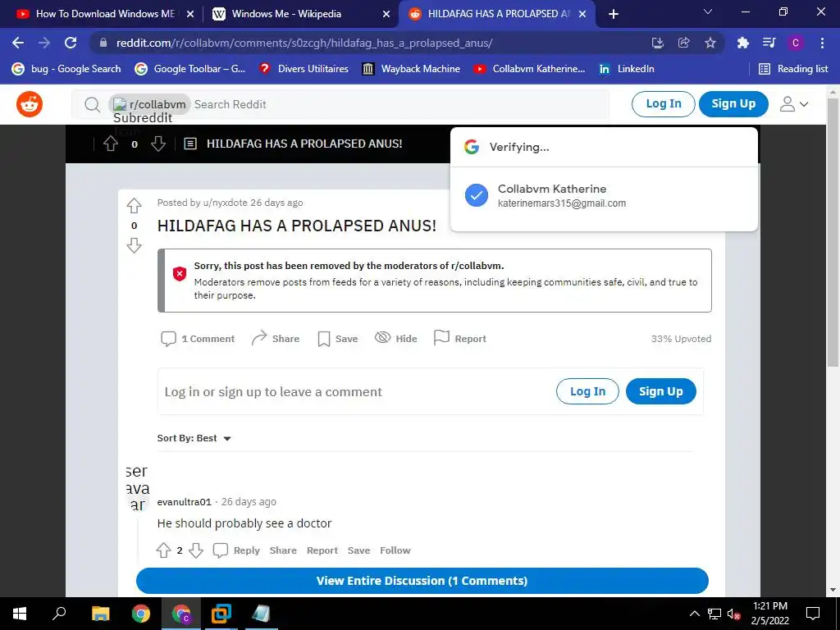Report the post
This screenshot has width=840, height=630.
click(460, 339)
